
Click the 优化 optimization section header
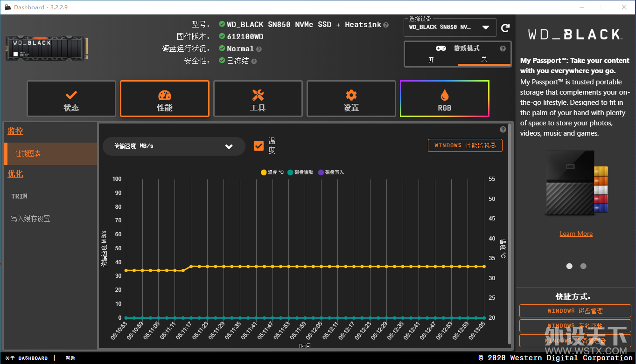(15, 174)
